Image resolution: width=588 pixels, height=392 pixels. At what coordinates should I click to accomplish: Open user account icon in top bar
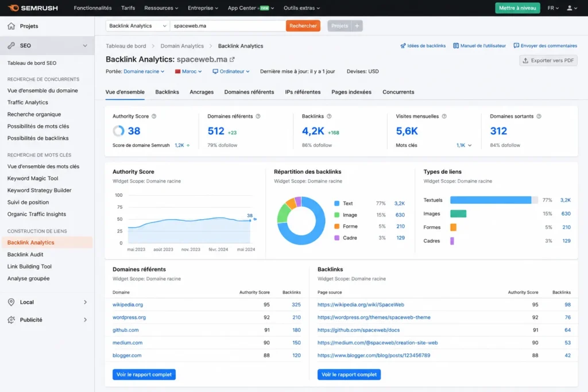click(x=569, y=8)
